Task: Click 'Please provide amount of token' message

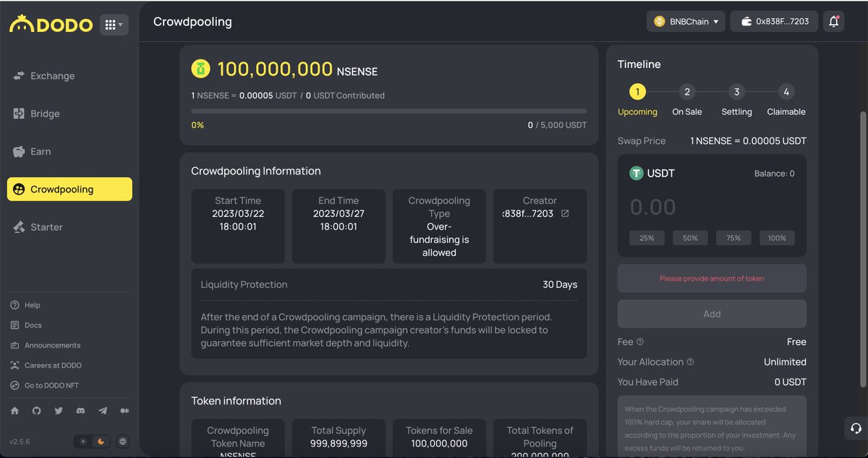Action: click(712, 279)
